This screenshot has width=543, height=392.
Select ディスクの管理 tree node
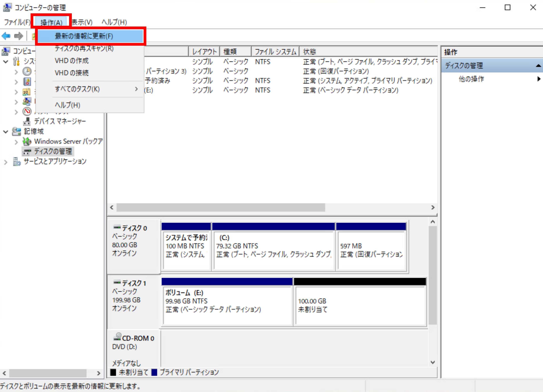pos(53,151)
